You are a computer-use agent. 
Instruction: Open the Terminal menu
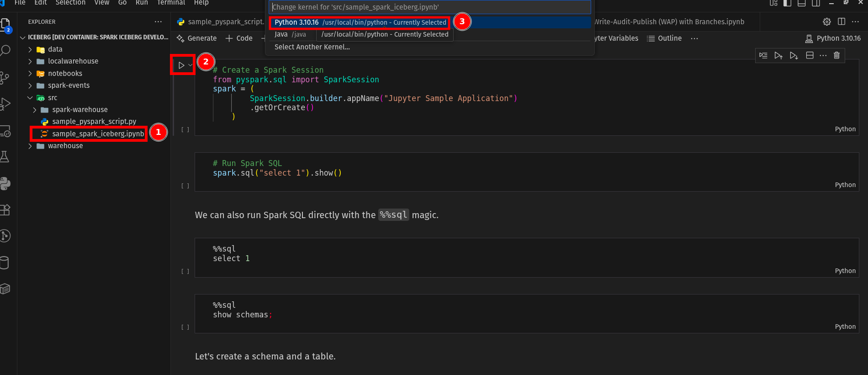pos(171,3)
